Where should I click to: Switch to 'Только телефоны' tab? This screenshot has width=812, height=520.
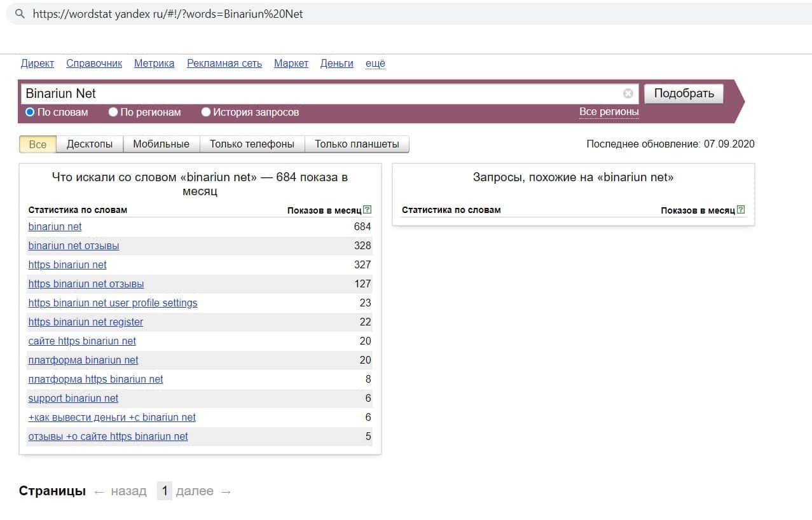click(x=252, y=144)
